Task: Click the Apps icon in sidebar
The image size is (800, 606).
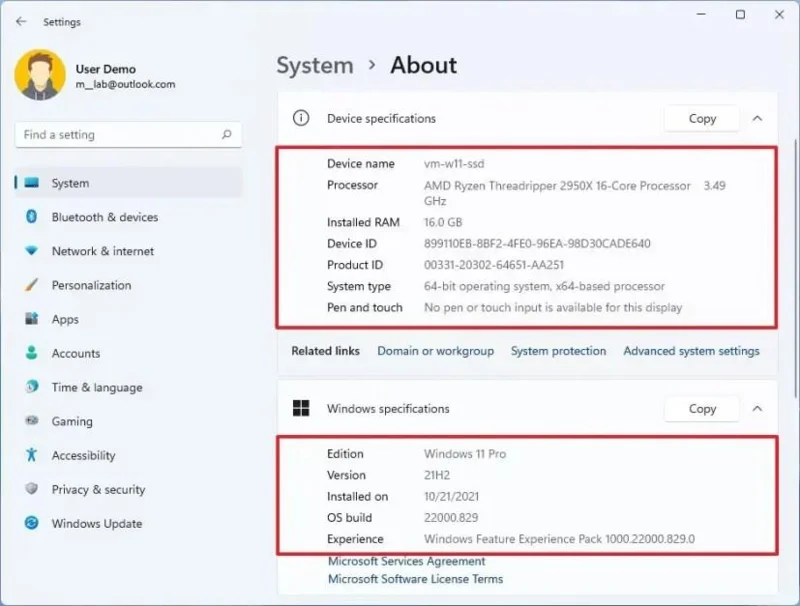Action: tap(32, 319)
